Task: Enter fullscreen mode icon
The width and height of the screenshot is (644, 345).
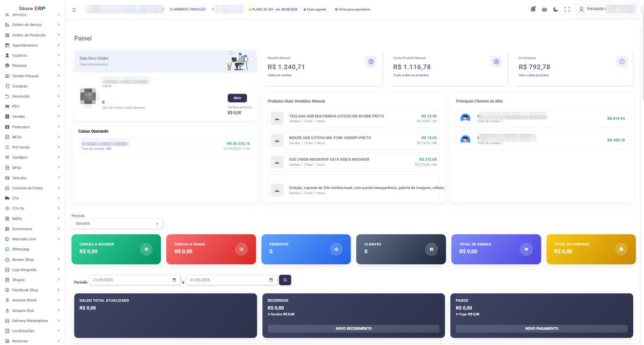Action: (567, 9)
